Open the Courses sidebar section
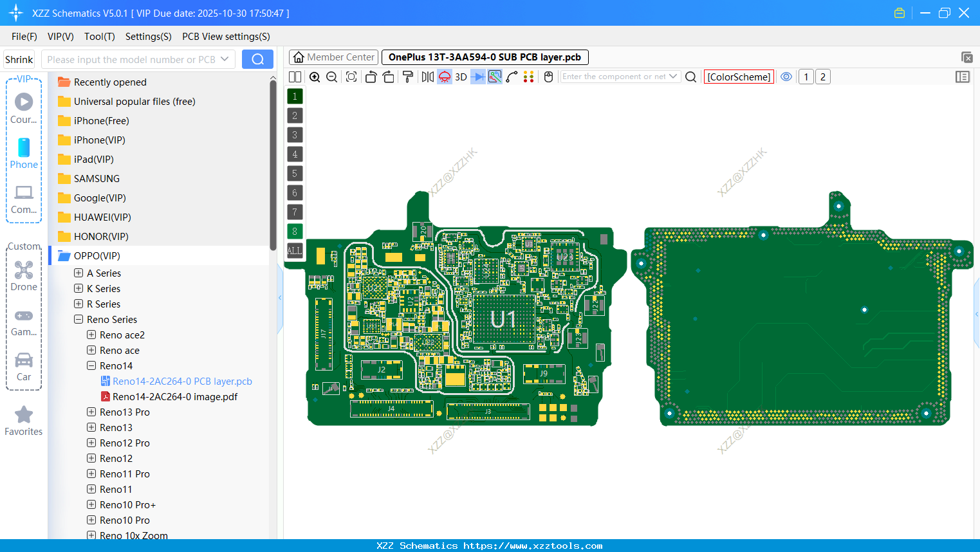980x552 pixels. pos(24,108)
